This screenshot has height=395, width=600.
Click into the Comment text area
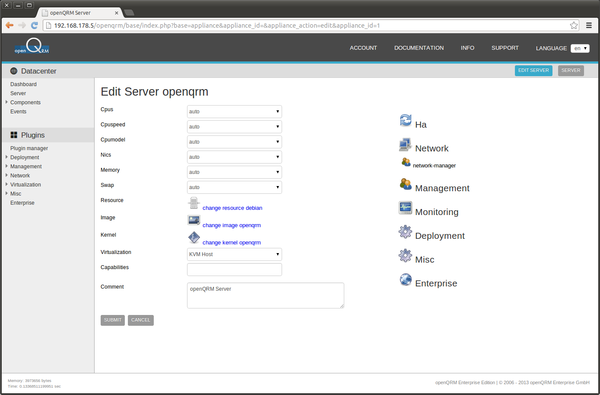(x=266, y=295)
